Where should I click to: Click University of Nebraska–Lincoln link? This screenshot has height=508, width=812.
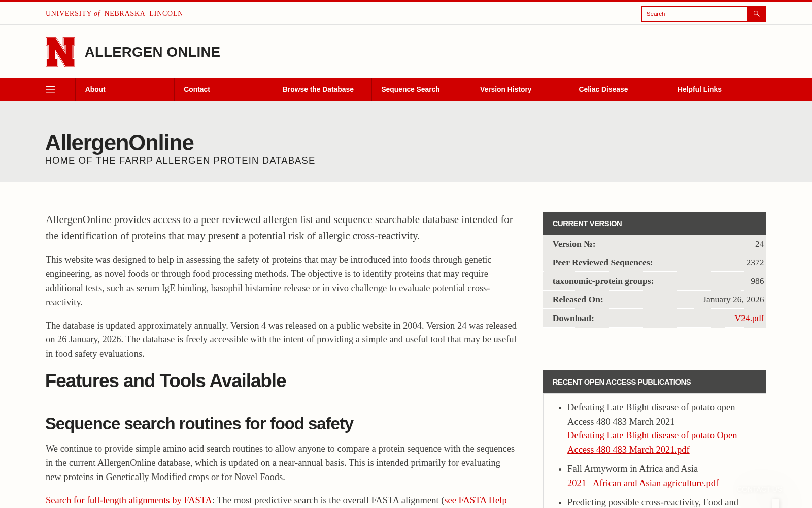(114, 14)
